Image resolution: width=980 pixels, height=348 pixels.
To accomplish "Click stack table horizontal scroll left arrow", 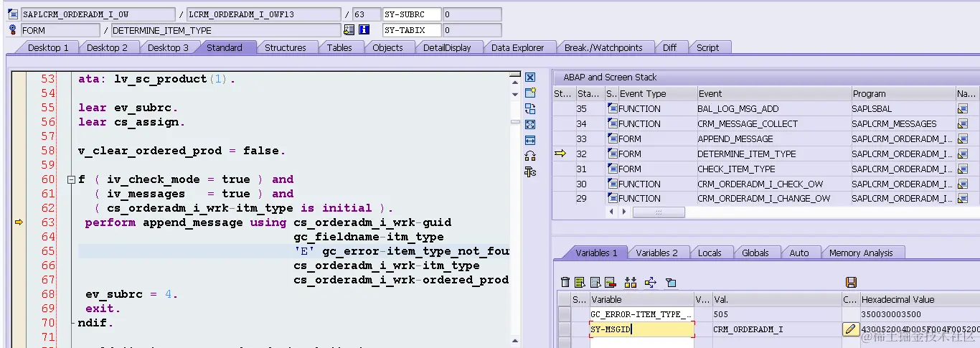I will tap(612, 212).
